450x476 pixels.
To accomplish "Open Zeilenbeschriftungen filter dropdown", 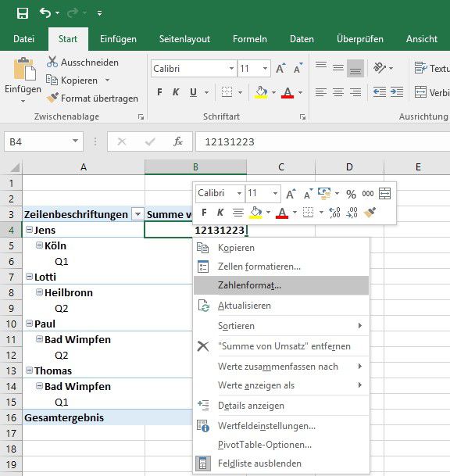I will pos(137,215).
